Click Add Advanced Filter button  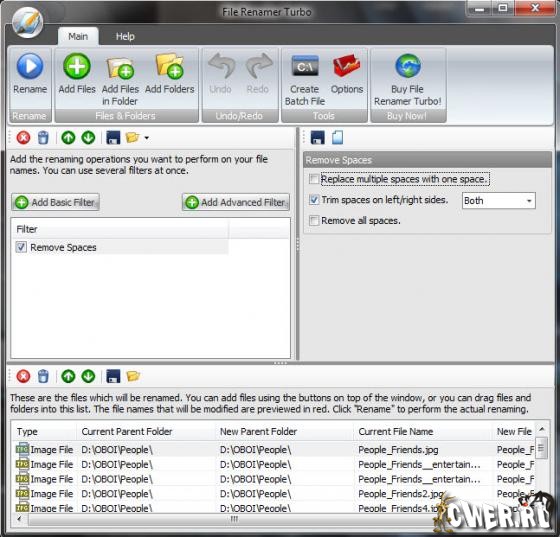pos(236,202)
